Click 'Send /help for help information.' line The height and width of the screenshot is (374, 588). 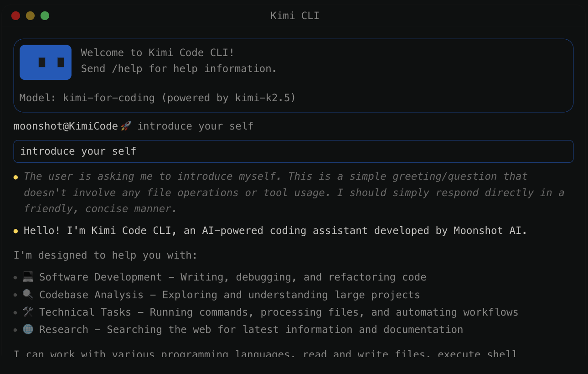click(x=179, y=68)
